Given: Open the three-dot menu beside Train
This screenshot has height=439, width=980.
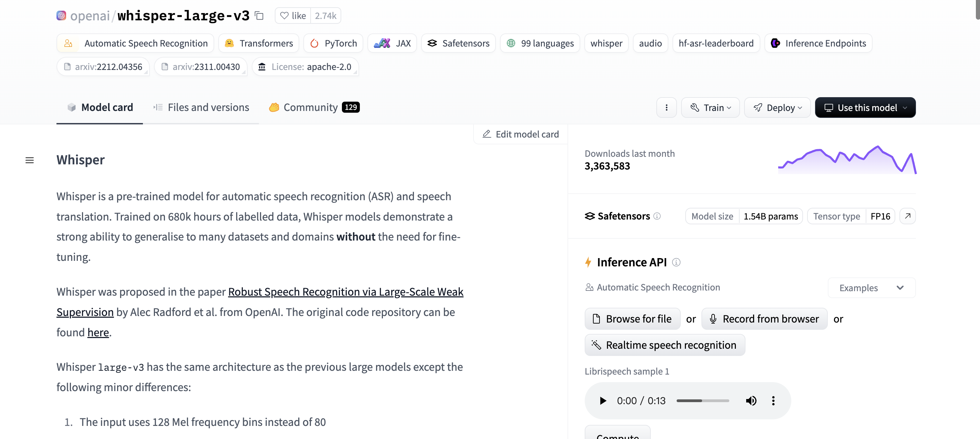Looking at the screenshot, I should pyautogui.click(x=666, y=108).
